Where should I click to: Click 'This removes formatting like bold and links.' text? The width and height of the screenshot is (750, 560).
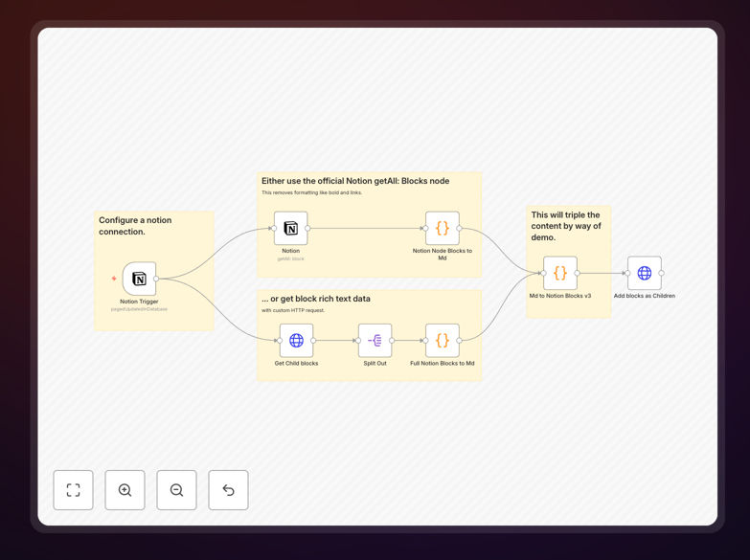point(312,192)
